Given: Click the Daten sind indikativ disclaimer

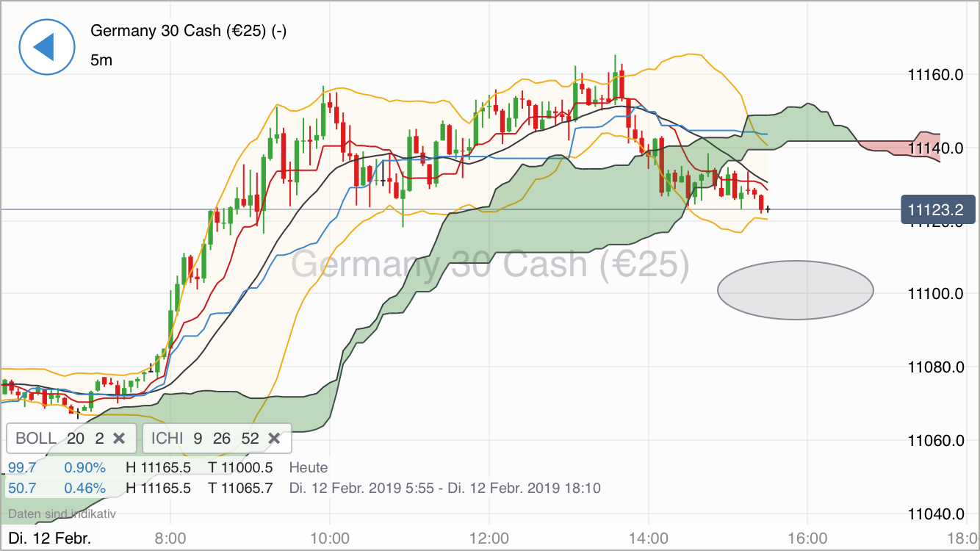Looking at the screenshot, I should tap(61, 514).
